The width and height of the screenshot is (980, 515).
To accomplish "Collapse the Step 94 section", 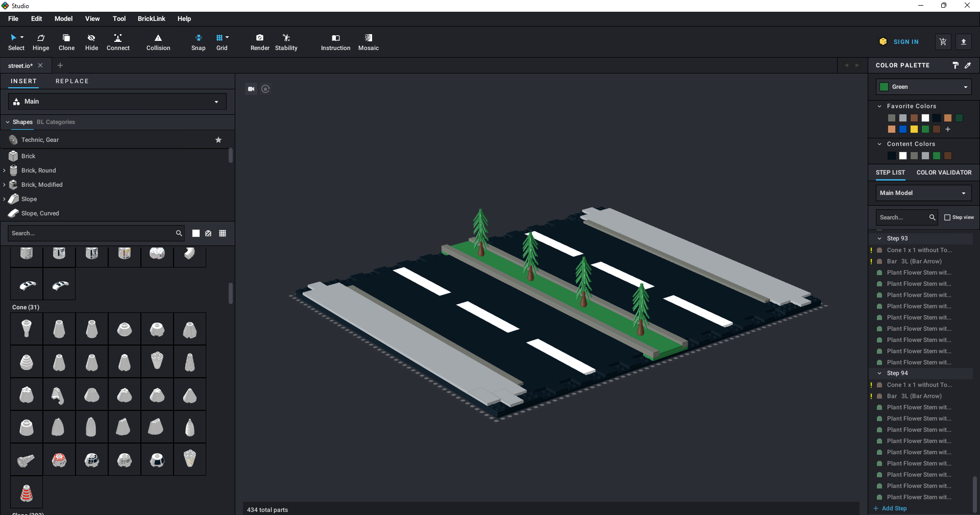I will [878, 373].
